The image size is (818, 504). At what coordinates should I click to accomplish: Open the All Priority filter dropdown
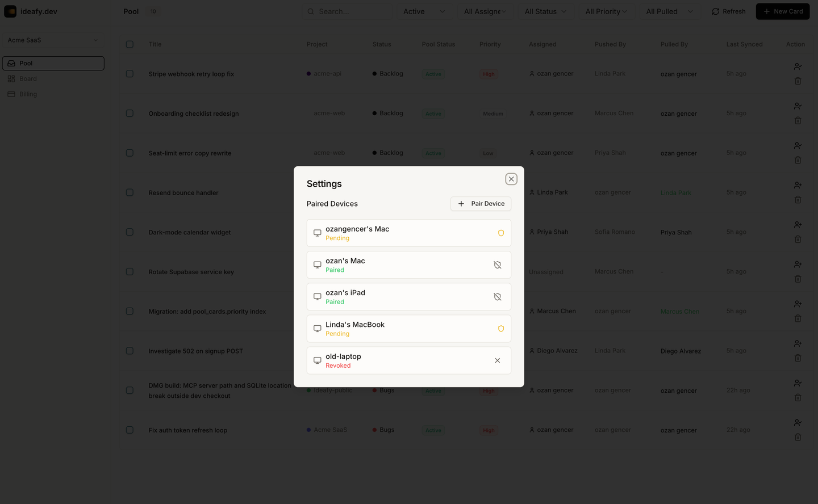(x=607, y=11)
